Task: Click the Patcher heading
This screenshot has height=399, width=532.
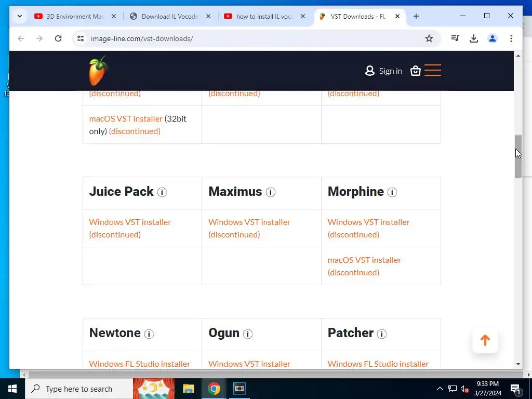Action: click(351, 333)
